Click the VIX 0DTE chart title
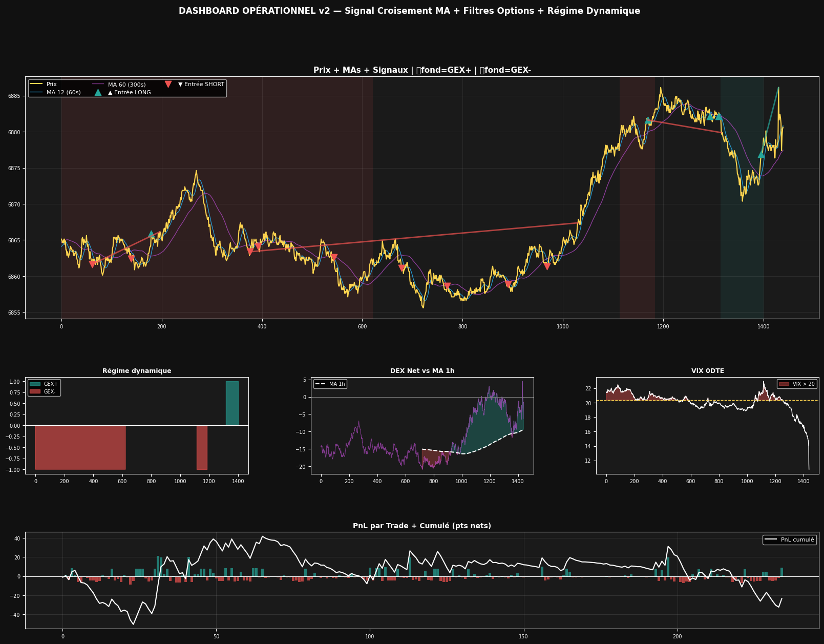The width and height of the screenshot is (824, 644). click(707, 371)
